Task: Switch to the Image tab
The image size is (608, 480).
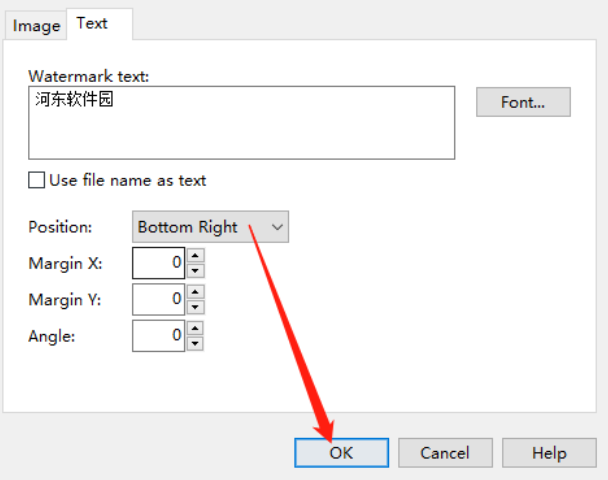Action: pos(37,26)
